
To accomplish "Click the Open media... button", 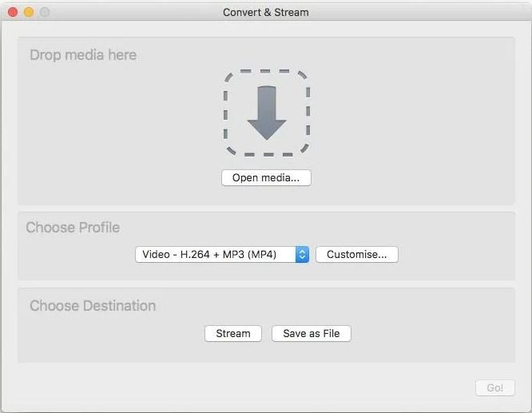I will pyautogui.click(x=266, y=178).
